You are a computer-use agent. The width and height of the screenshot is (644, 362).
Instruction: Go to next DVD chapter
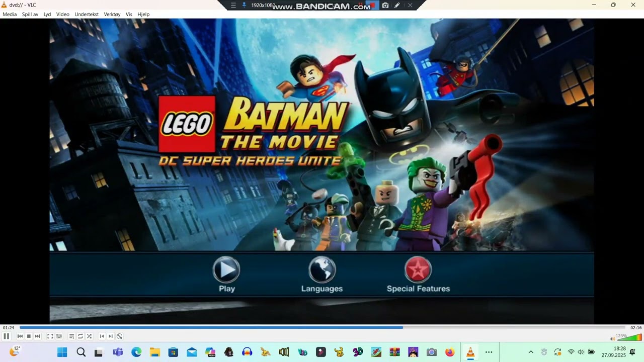[x=111, y=336]
